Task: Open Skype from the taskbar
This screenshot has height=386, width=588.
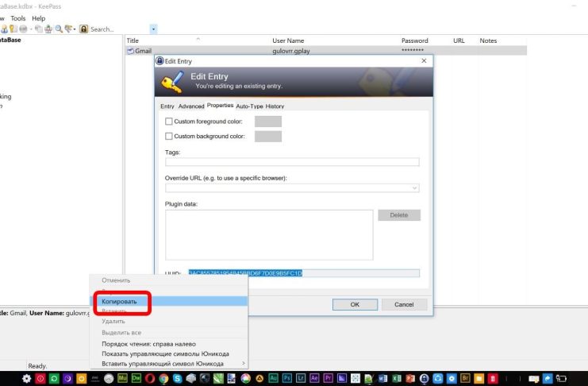Action: tap(177, 378)
